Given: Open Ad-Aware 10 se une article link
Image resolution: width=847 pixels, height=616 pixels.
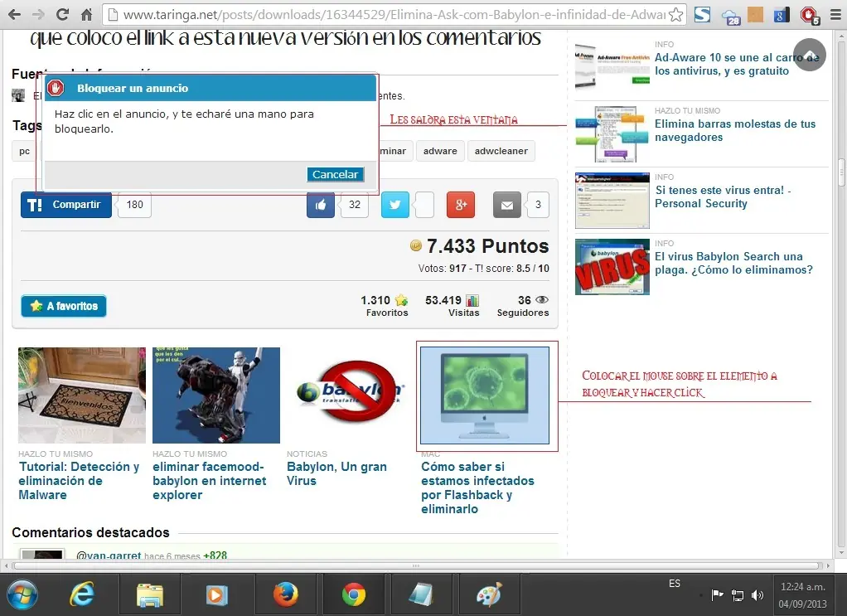Looking at the screenshot, I should 737,65.
